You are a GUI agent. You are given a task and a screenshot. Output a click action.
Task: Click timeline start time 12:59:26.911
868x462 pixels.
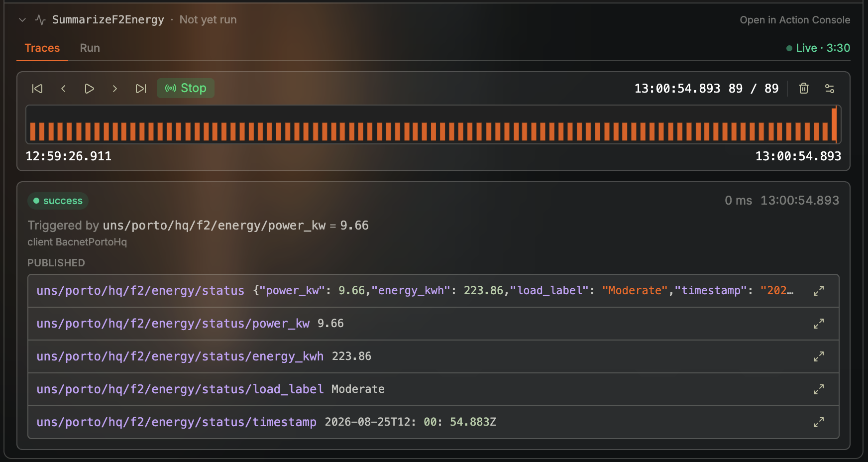pyautogui.click(x=69, y=156)
